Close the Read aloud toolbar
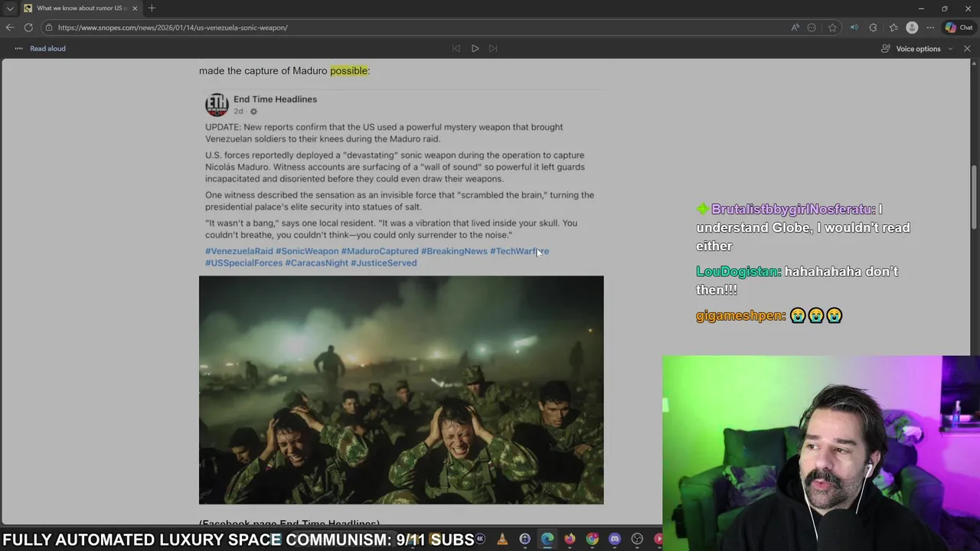 pyautogui.click(x=967, y=48)
